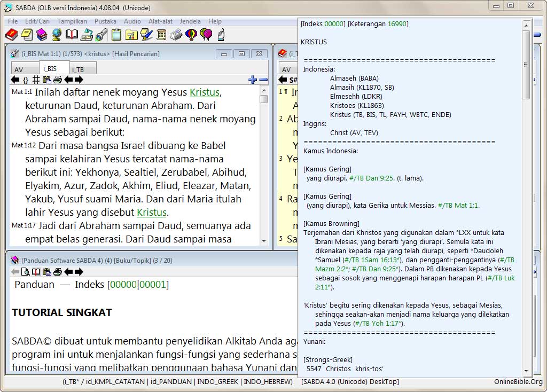
Task: Open Kristus link in Mat 1:1 verse
Action: click(205, 92)
